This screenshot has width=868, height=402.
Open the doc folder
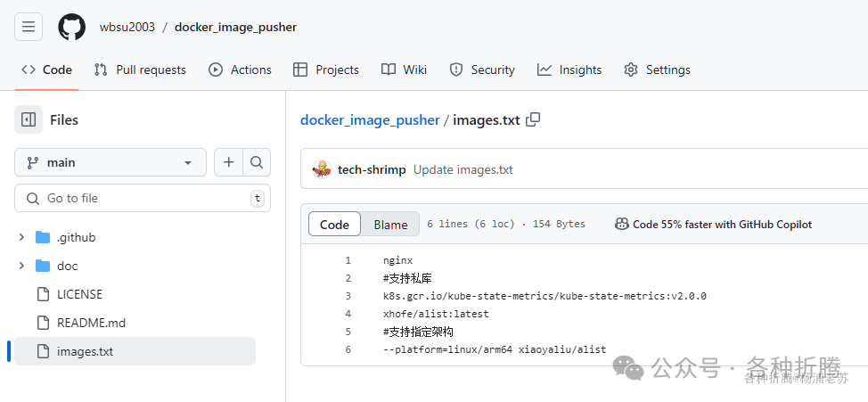[67, 266]
